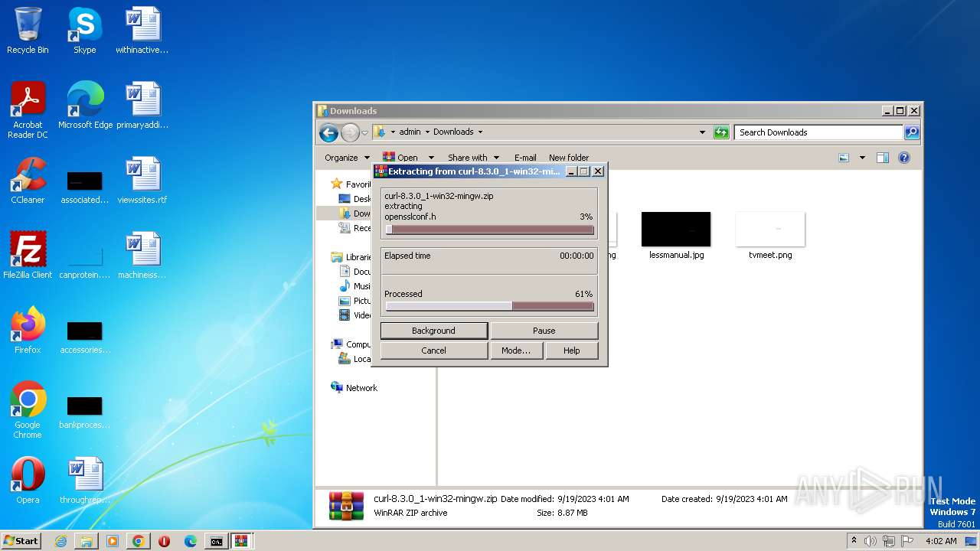Open Microsoft Edge desktop shortcut
980x551 pixels.
tap(85, 105)
